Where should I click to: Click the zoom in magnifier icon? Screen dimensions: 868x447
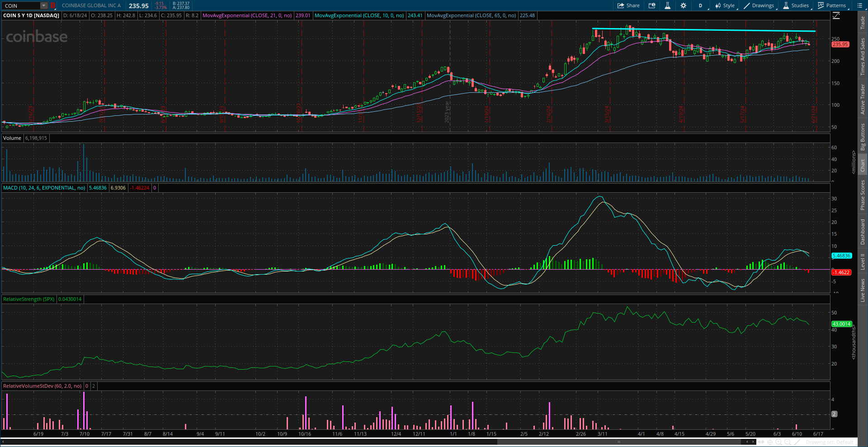pyautogui.click(x=779, y=442)
